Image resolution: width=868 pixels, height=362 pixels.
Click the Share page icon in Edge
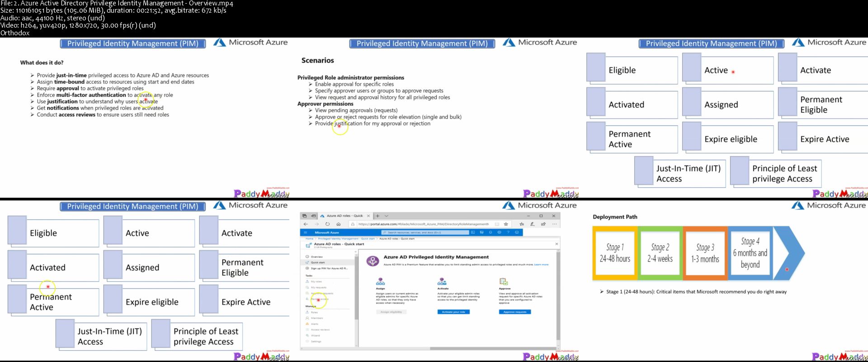click(543, 224)
